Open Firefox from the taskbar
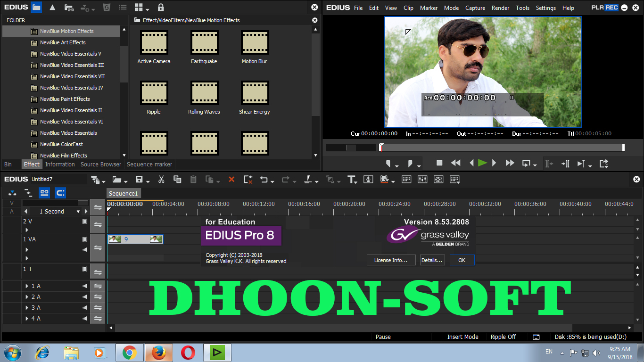644x362 pixels. pyautogui.click(x=158, y=353)
